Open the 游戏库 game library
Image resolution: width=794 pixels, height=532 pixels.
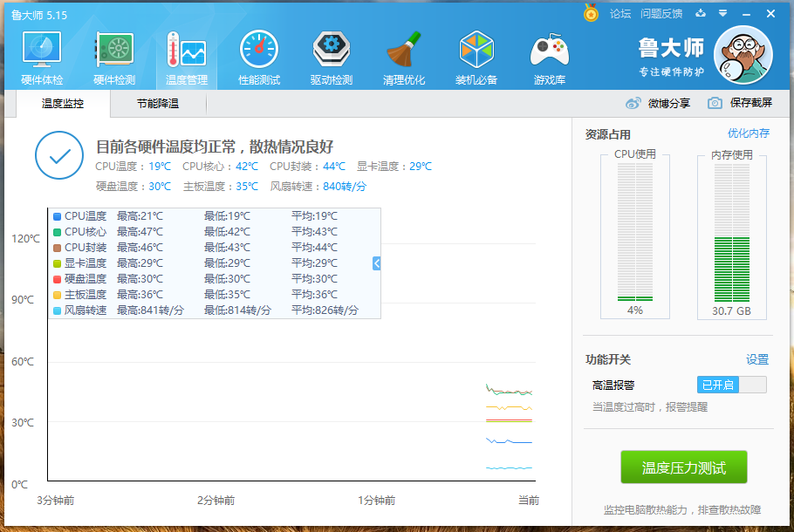549,55
